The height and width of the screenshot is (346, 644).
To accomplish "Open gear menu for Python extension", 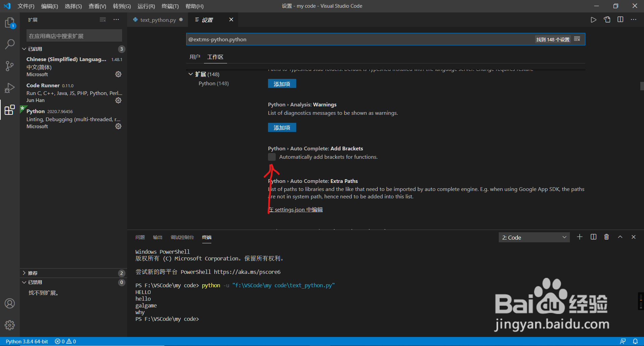I will click(118, 126).
